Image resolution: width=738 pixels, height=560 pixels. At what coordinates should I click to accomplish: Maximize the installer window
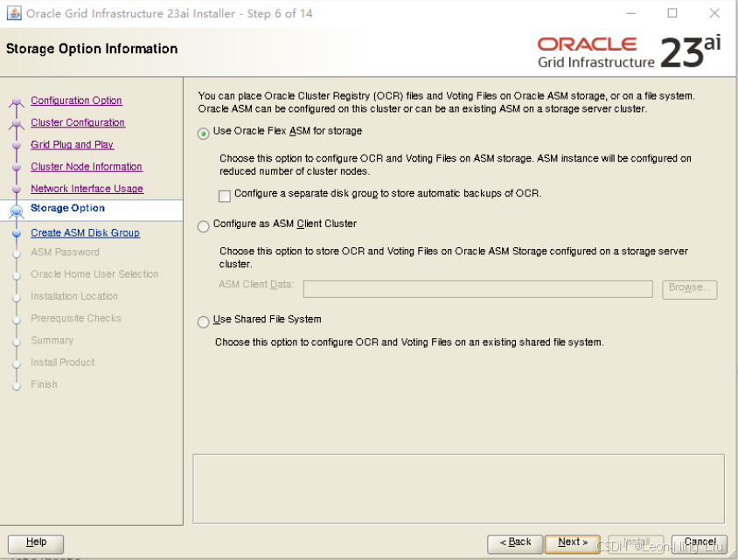(x=672, y=13)
